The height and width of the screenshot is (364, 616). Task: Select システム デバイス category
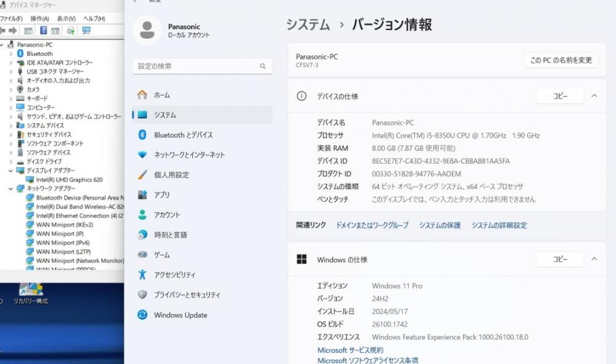45,125
